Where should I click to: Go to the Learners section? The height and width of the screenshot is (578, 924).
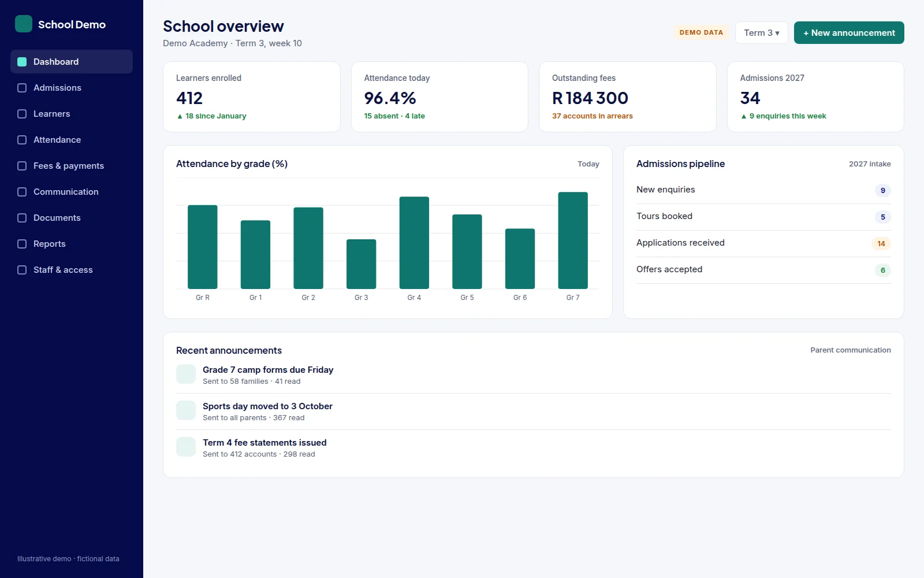click(x=72, y=114)
